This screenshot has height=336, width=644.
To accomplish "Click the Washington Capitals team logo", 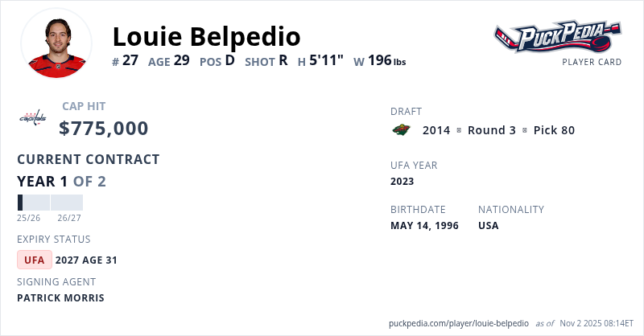I will (33, 119).
